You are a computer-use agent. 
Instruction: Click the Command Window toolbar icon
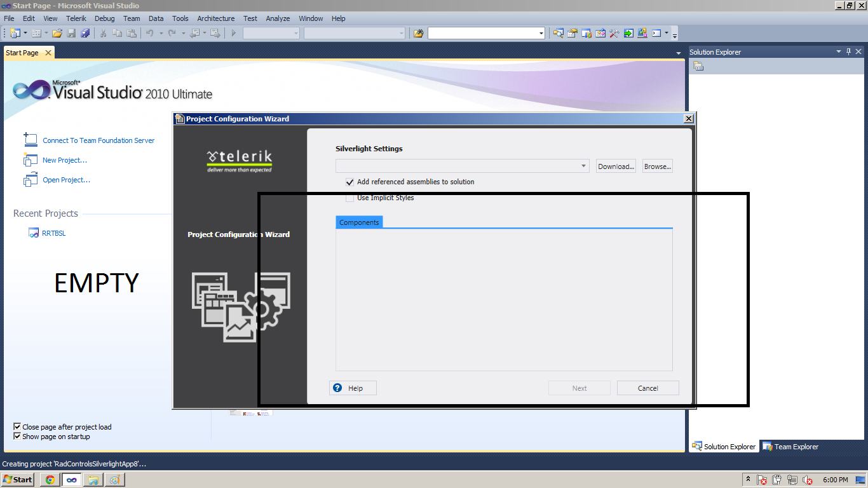coord(656,33)
